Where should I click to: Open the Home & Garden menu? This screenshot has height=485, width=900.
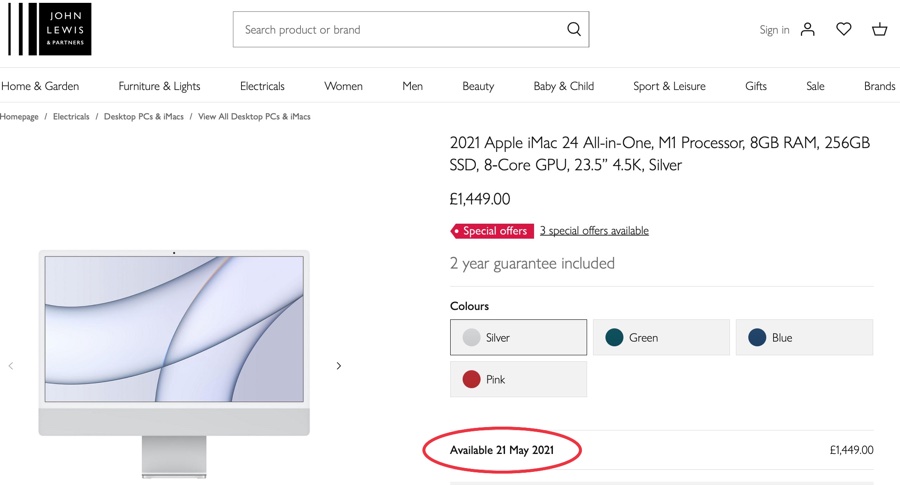[x=40, y=86]
